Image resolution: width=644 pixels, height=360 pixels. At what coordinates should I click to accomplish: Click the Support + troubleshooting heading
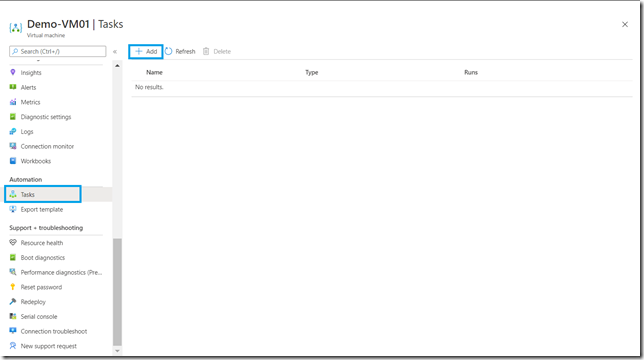click(x=46, y=228)
